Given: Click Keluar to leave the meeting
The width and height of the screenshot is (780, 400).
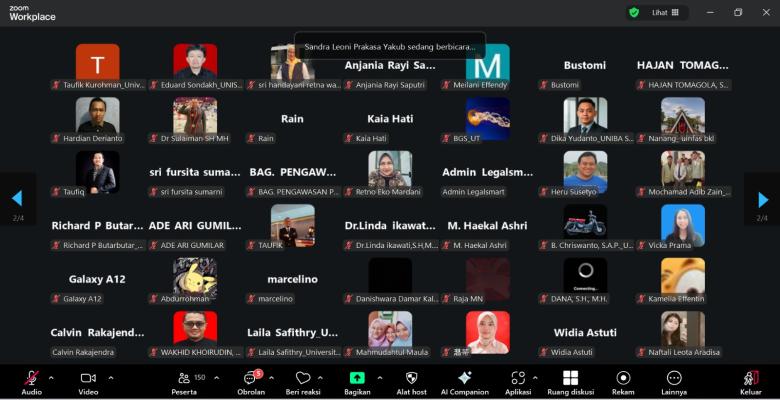Looking at the screenshot, I should [750, 378].
